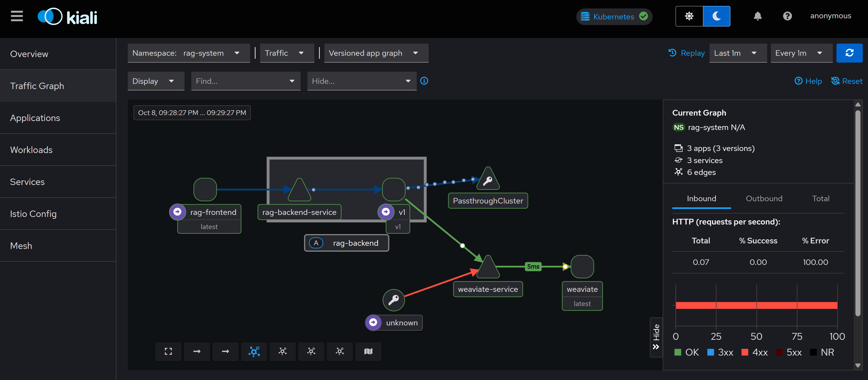Switch to light theme sun toggle

(689, 16)
